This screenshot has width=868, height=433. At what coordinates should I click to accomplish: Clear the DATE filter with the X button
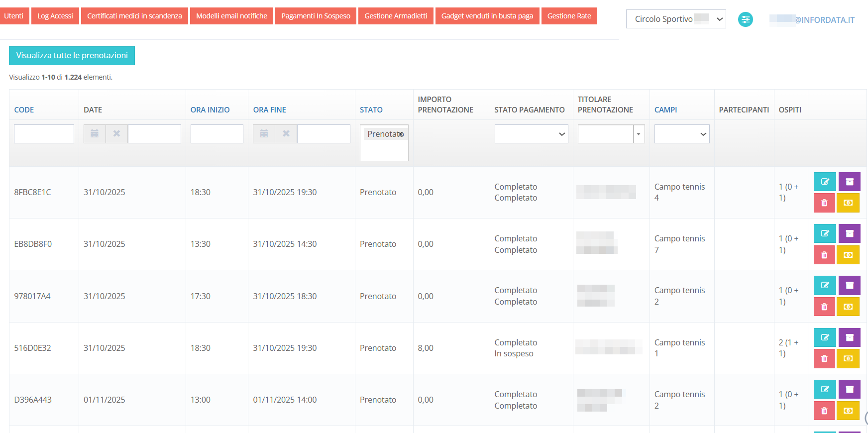tap(117, 134)
